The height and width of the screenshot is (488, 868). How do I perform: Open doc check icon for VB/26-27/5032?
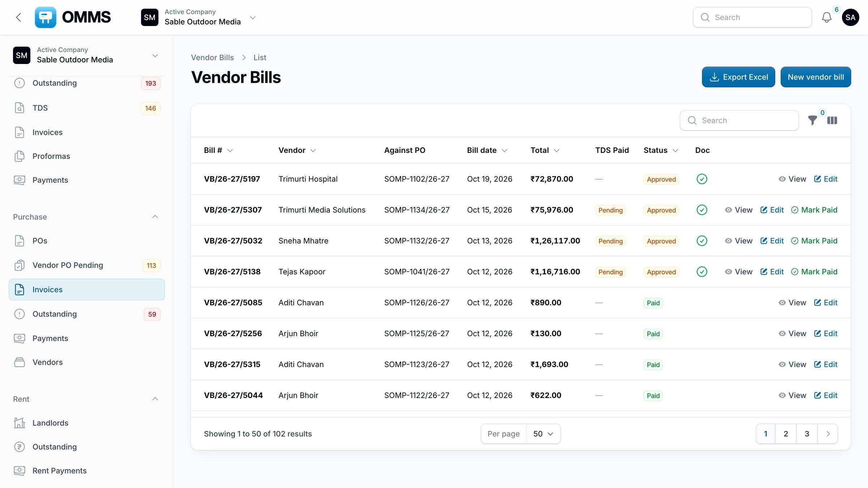[702, 241]
